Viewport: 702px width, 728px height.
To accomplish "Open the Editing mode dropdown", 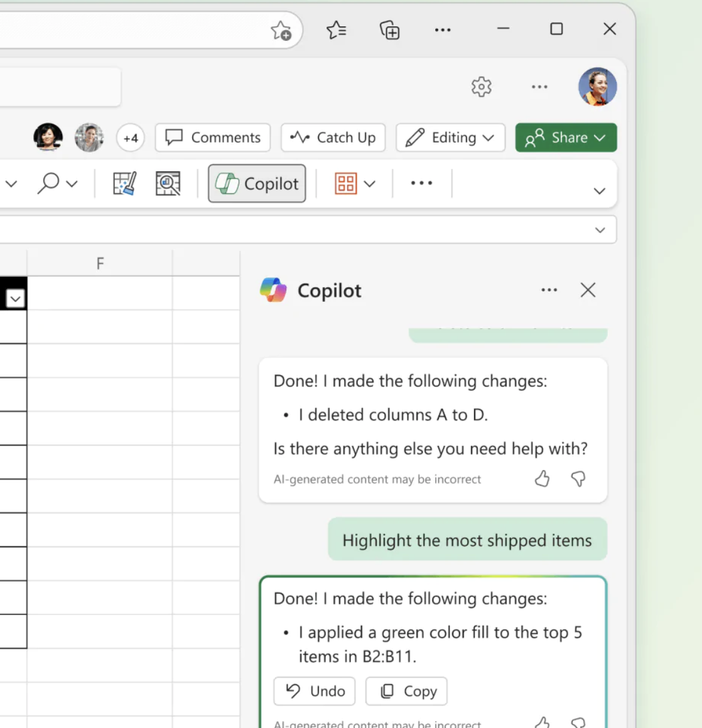I will click(x=450, y=137).
